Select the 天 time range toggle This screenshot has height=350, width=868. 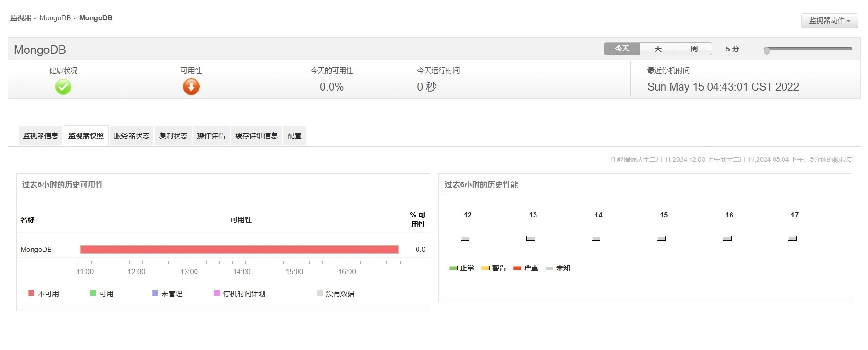coord(658,49)
